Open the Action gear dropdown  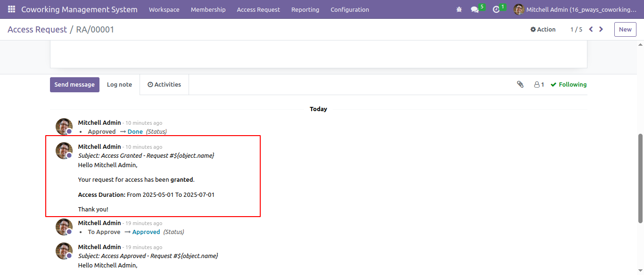[543, 29]
